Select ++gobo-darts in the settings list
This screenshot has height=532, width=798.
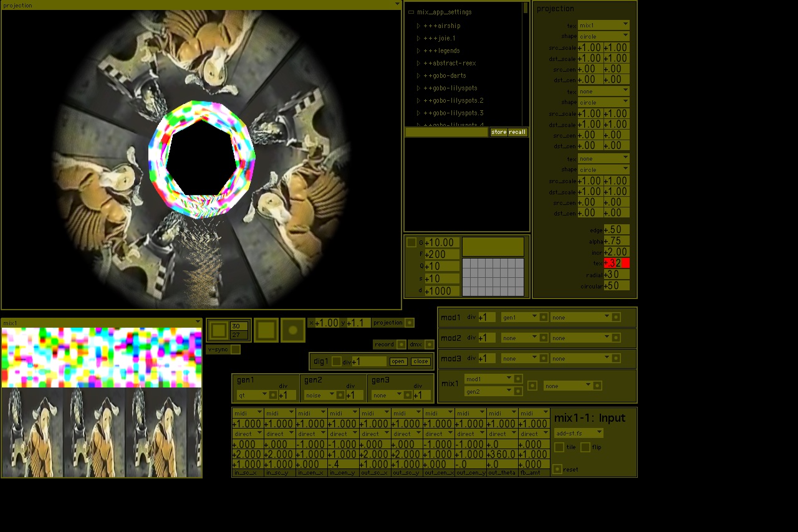pyautogui.click(x=445, y=75)
